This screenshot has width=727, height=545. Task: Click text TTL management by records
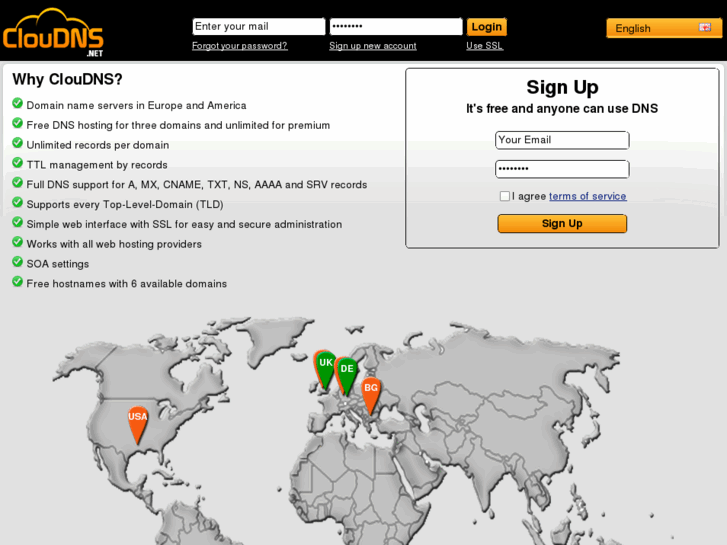(97, 165)
